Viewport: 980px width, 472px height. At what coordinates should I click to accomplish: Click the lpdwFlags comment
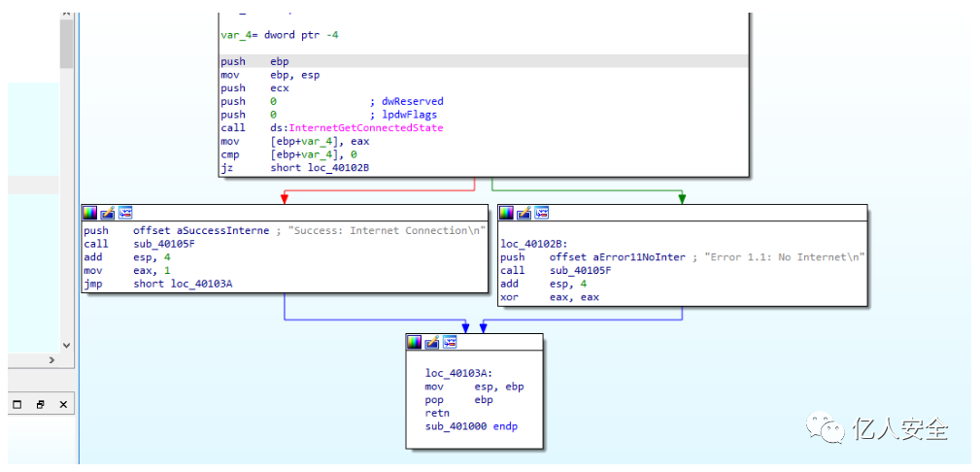click(x=404, y=115)
